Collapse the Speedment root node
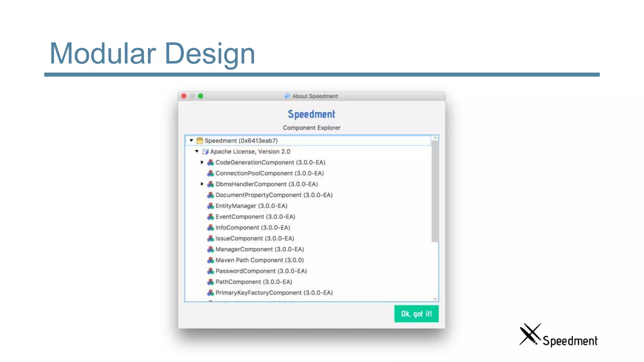 coord(191,140)
